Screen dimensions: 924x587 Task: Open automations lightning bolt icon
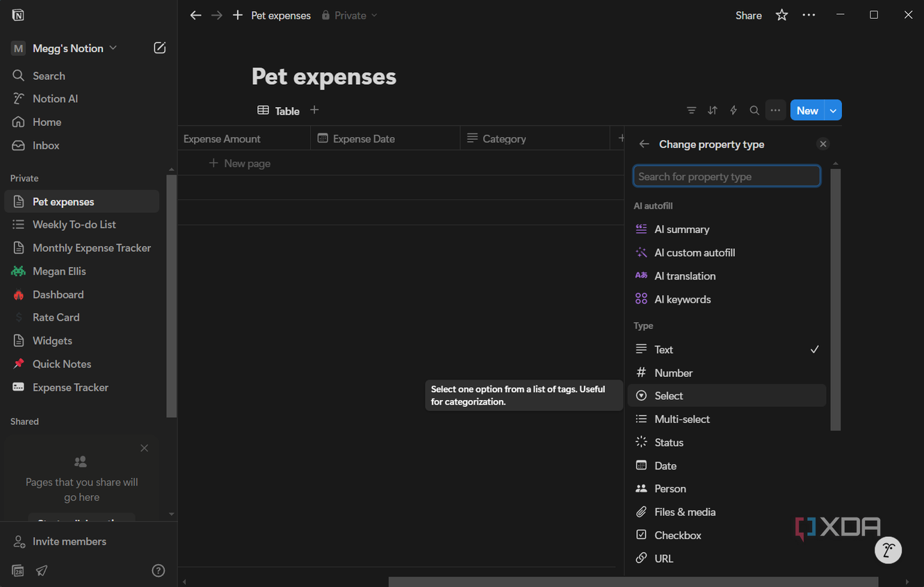tap(733, 111)
